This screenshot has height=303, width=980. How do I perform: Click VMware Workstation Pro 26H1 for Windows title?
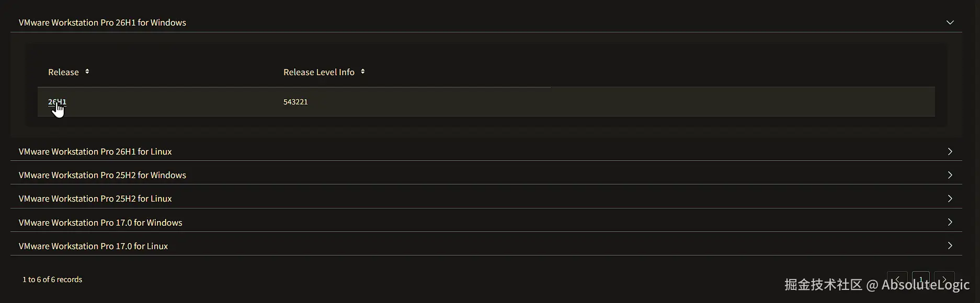point(102,22)
